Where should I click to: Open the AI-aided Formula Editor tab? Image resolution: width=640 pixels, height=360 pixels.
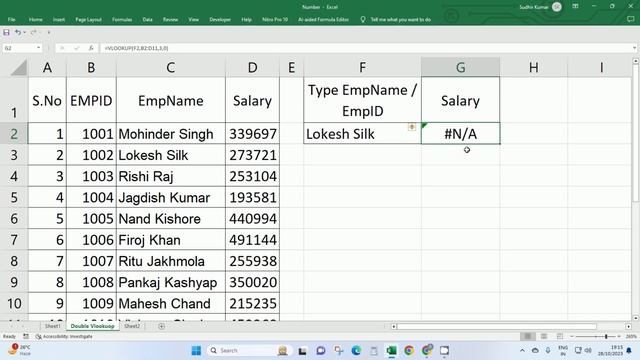[323, 19]
